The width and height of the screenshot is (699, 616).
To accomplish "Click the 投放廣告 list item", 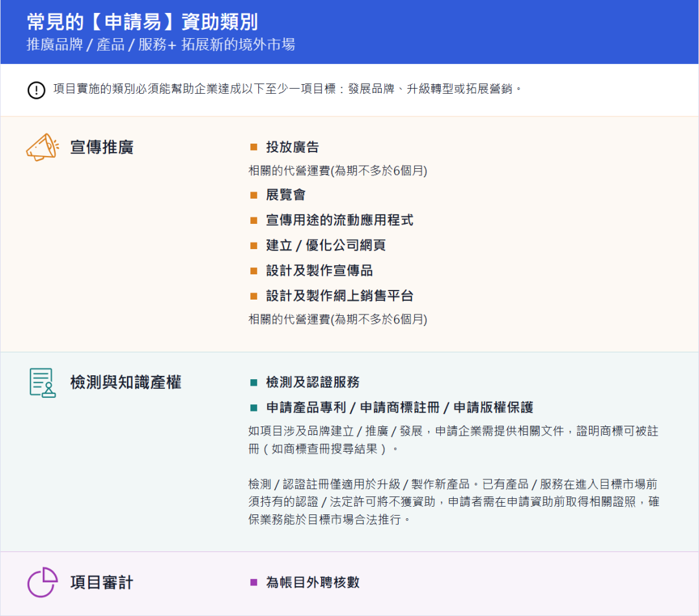I will pos(293,147).
